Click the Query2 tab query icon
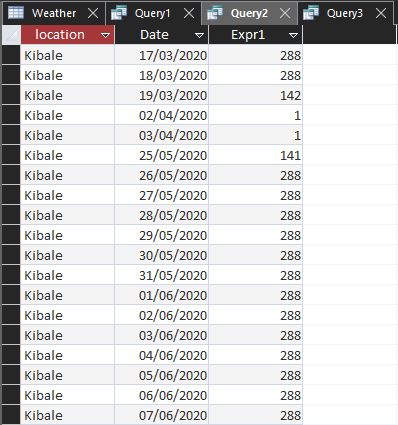398x425 pixels. (215, 13)
